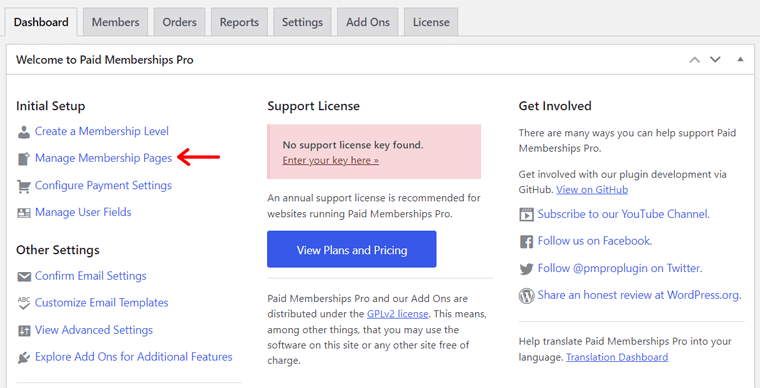Click the envelope icon beside Confirm Email Settings
Screen dimensions: 760x388
tap(24, 277)
